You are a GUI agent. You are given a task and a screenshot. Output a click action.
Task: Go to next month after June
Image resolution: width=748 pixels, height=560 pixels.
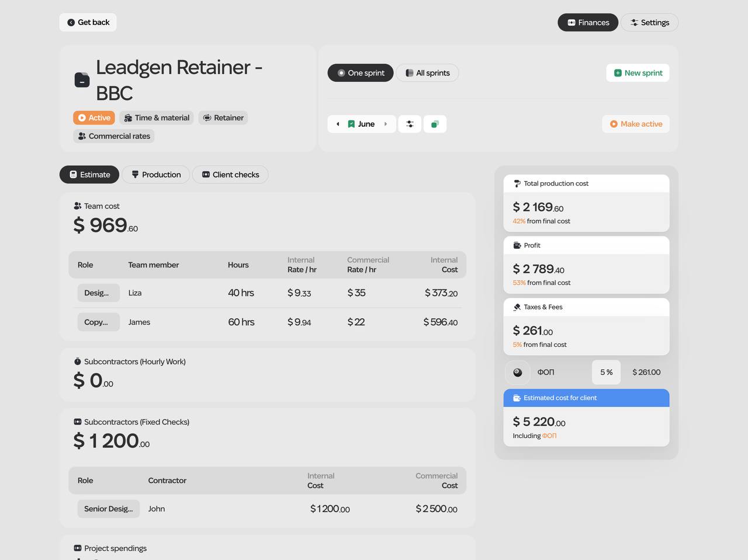(386, 124)
